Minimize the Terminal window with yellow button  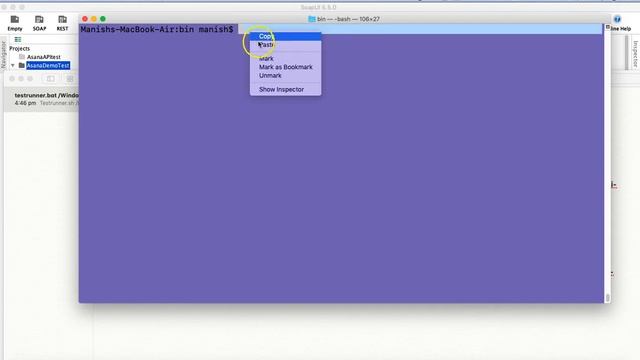click(94, 19)
